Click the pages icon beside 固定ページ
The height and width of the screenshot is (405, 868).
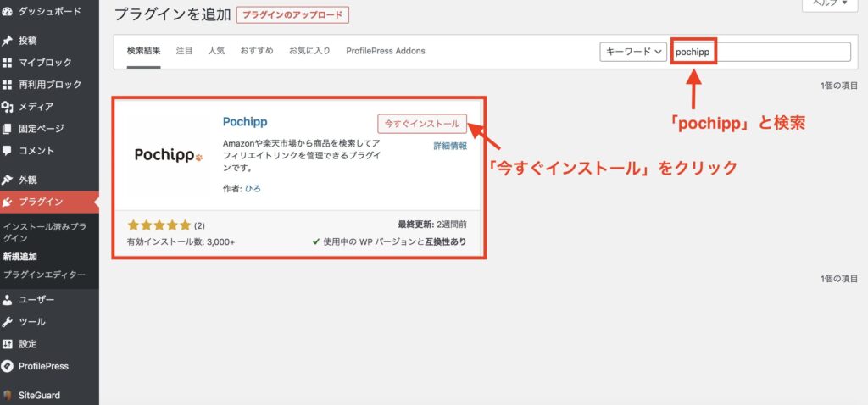click(x=7, y=129)
